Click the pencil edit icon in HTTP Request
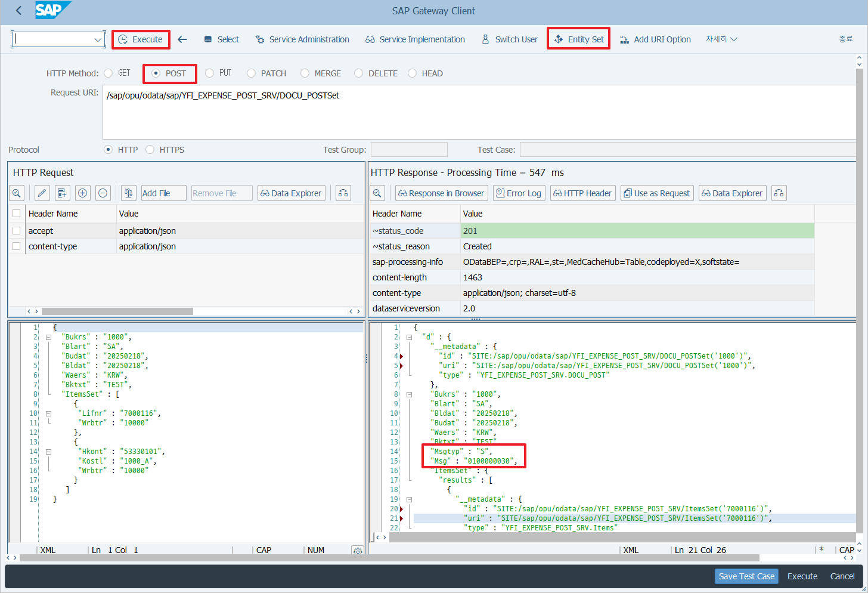 [42, 193]
